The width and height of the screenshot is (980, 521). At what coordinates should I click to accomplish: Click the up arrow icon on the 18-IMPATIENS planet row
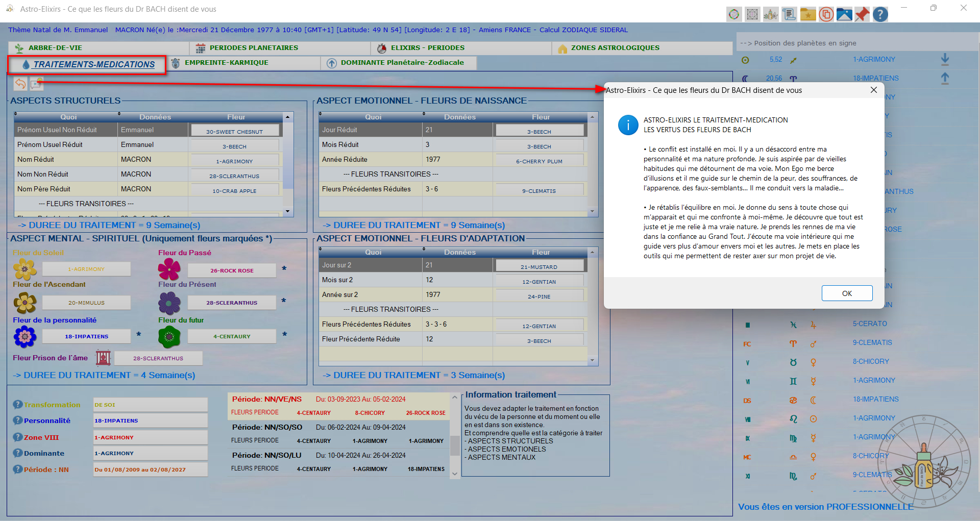[x=945, y=78]
